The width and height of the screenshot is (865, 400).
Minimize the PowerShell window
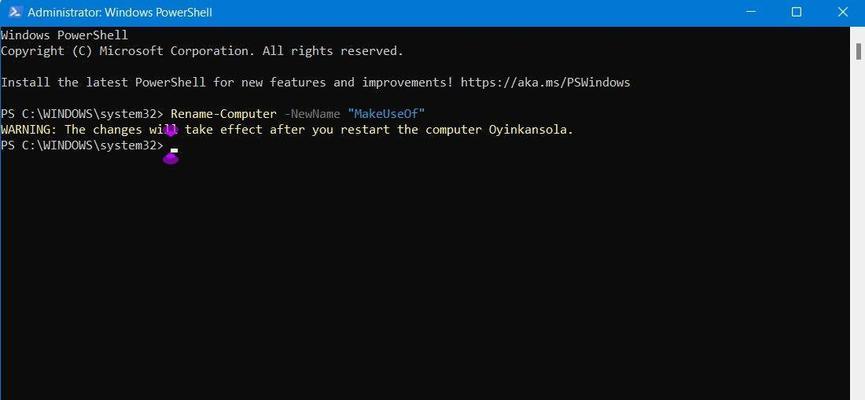(750, 12)
